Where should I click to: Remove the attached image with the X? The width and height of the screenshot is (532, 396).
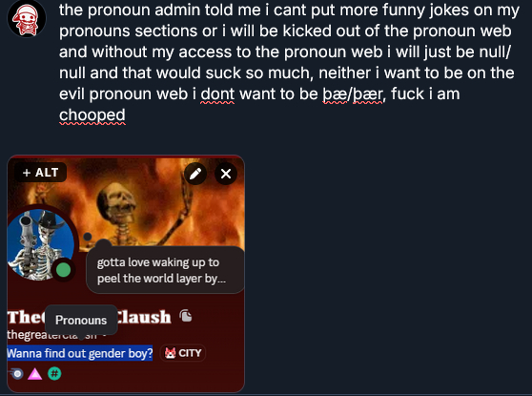226,174
